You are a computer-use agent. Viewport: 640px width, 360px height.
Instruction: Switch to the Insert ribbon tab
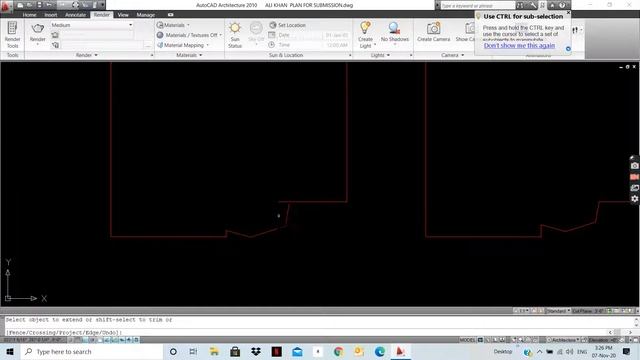tap(51, 15)
